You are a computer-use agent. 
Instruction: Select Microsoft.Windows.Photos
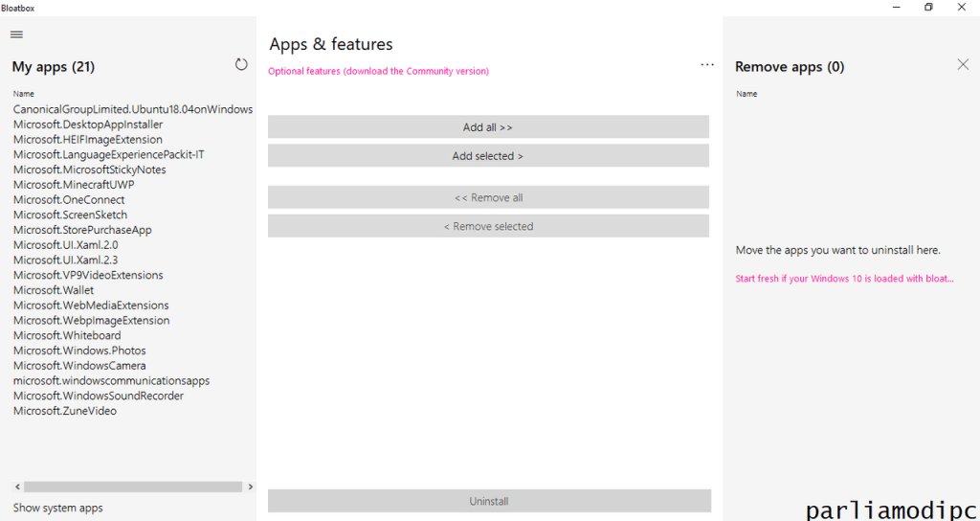coord(79,351)
